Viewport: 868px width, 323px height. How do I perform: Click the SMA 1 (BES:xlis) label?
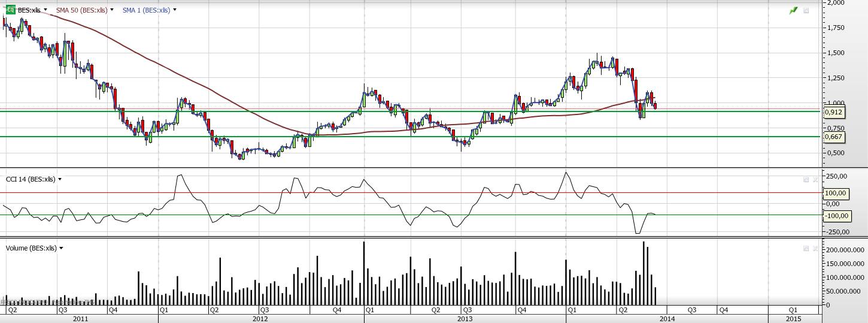tap(146, 10)
